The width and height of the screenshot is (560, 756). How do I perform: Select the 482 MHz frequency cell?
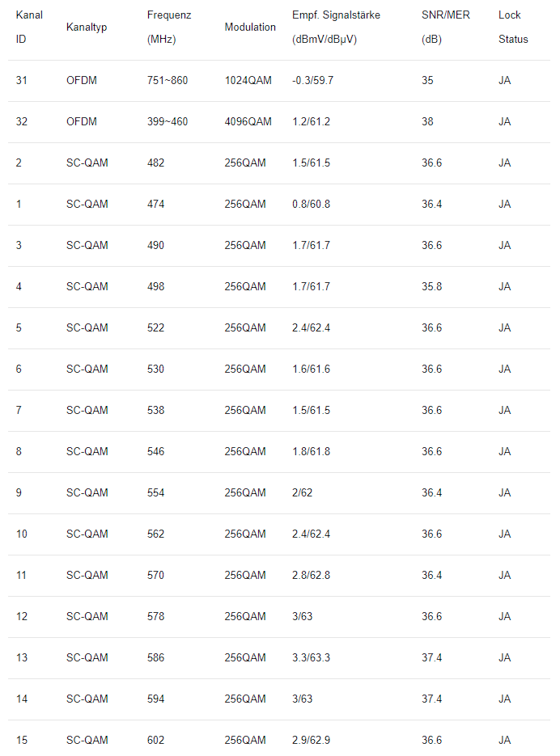pos(155,163)
